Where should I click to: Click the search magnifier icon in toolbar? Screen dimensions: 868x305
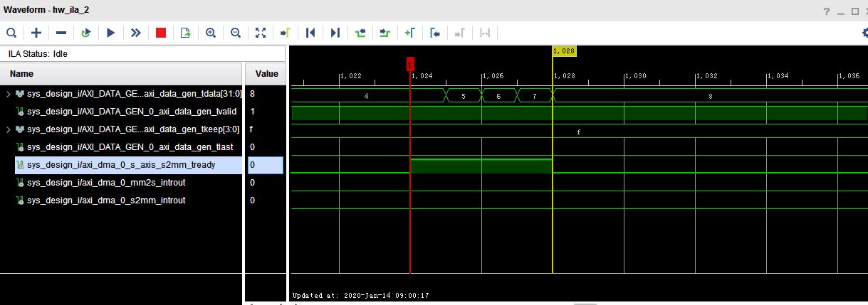pyautogui.click(x=12, y=33)
